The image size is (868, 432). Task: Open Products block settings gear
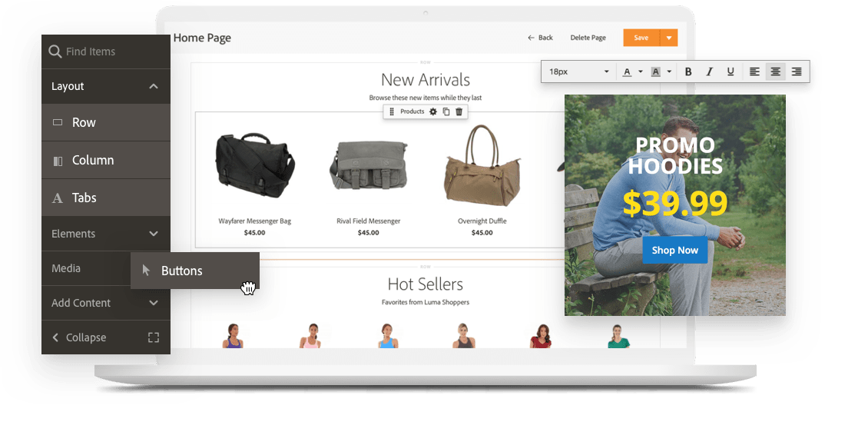(433, 112)
